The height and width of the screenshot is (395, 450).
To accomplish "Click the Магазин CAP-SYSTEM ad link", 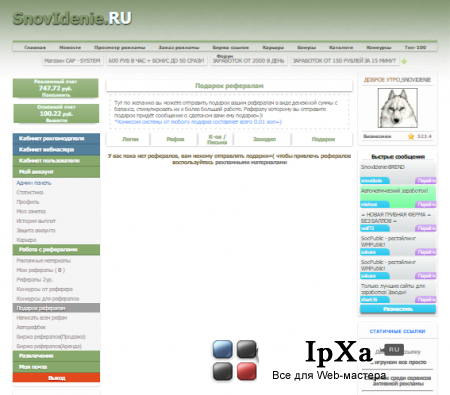I will [72, 61].
